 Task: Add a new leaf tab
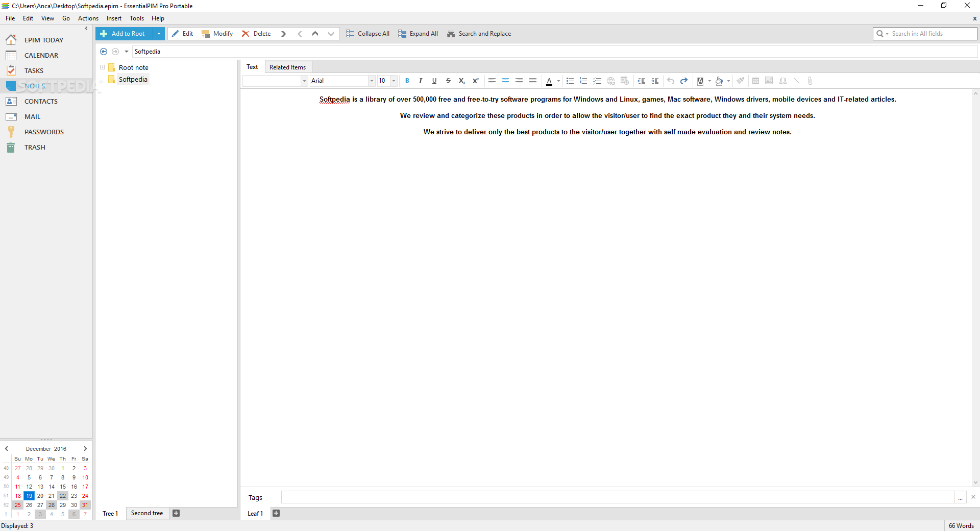pos(276,513)
